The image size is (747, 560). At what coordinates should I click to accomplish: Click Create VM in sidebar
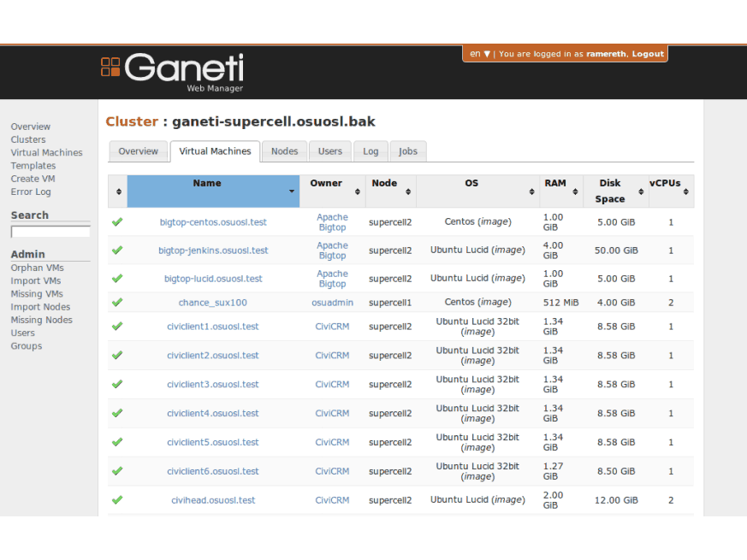point(33,179)
